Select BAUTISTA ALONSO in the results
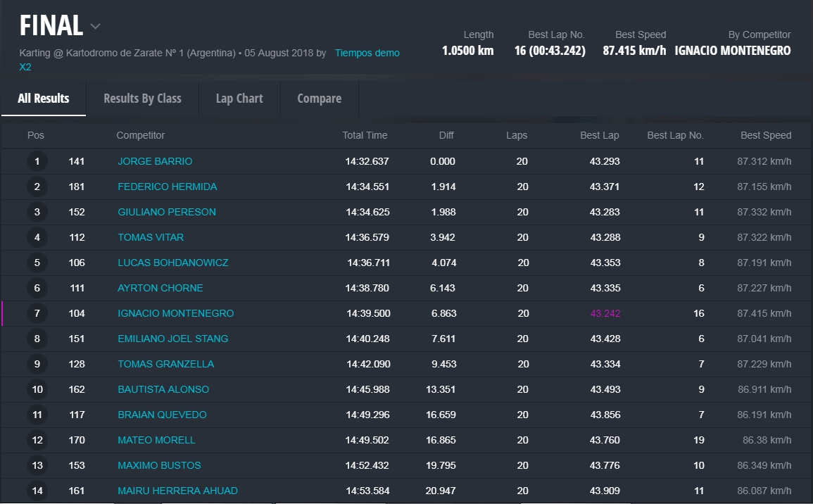Screen dimensions: 813x504 point(163,389)
